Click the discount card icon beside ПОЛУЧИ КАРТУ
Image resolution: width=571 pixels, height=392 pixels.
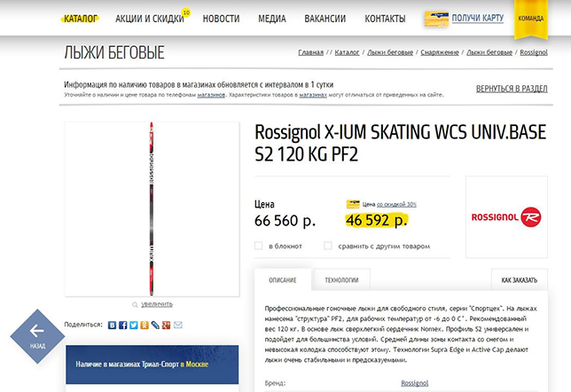pyautogui.click(x=436, y=19)
